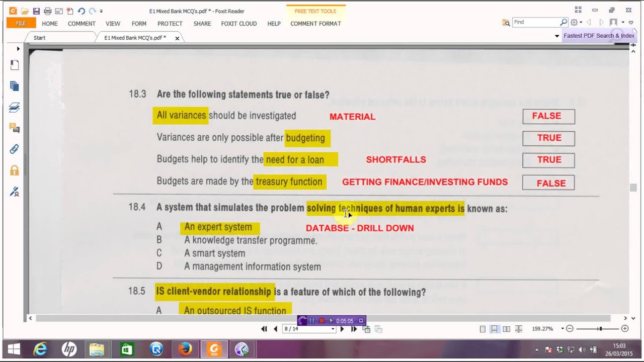
Task: Click the vertical scrollbar thumb
Action: point(633,188)
